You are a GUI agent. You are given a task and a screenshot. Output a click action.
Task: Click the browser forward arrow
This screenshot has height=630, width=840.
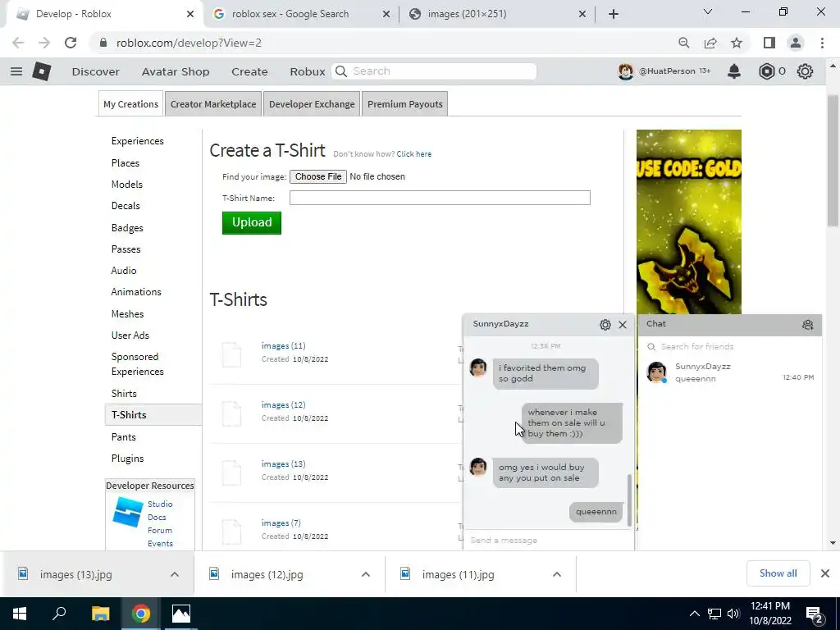tap(44, 43)
